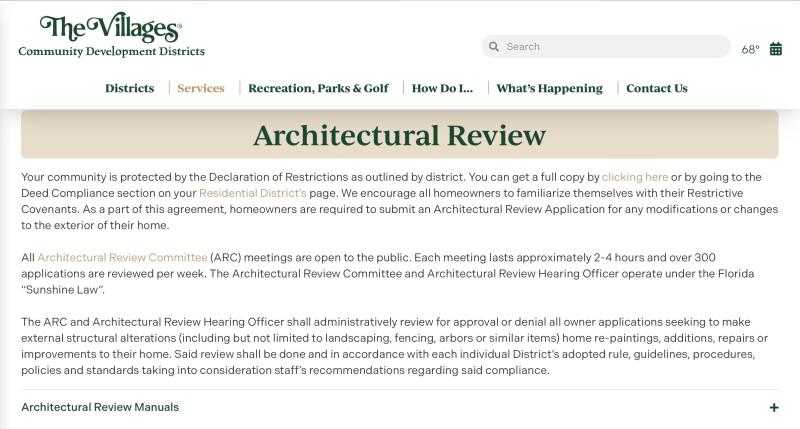Click the 68° temperature indicator
This screenshot has height=429, width=800.
tap(750, 49)
